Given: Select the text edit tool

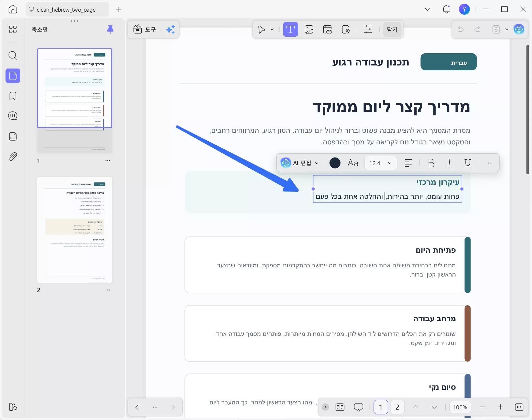Looking at the screenshot, I should pyautogui.click(x=290, y=29).
